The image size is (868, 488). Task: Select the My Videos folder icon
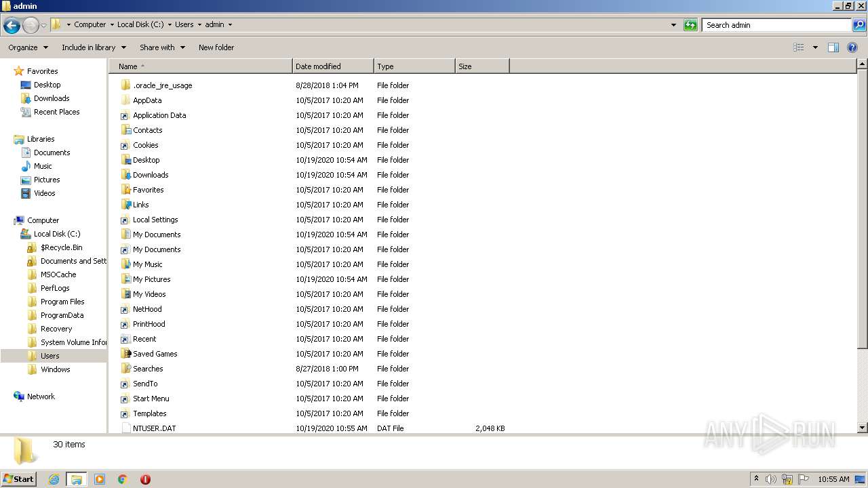[125, 294]
